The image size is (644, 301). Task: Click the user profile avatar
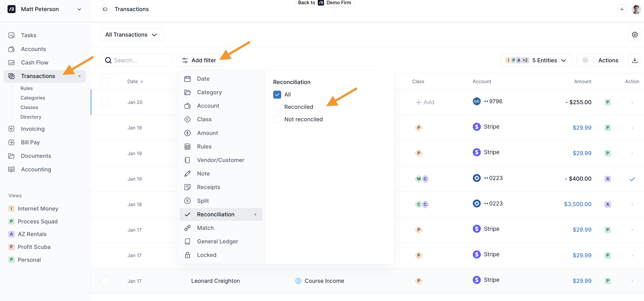coord(636,9)
